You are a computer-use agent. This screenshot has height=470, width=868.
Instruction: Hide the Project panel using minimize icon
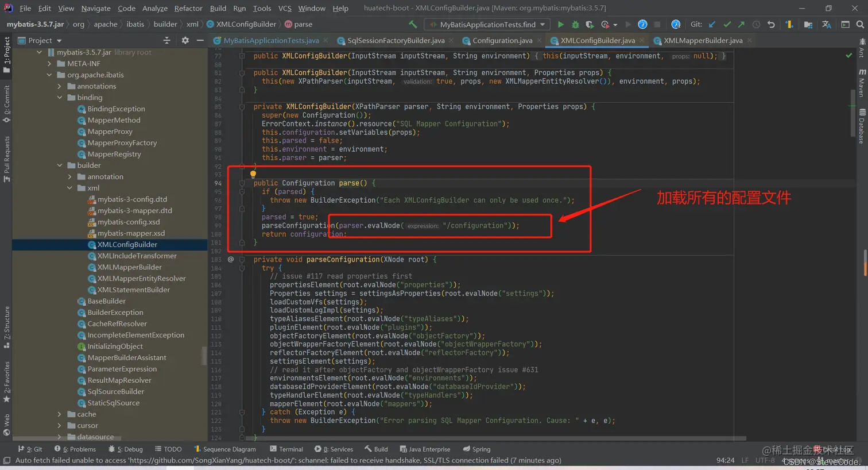pyautogui.click(x=200, y=40)
